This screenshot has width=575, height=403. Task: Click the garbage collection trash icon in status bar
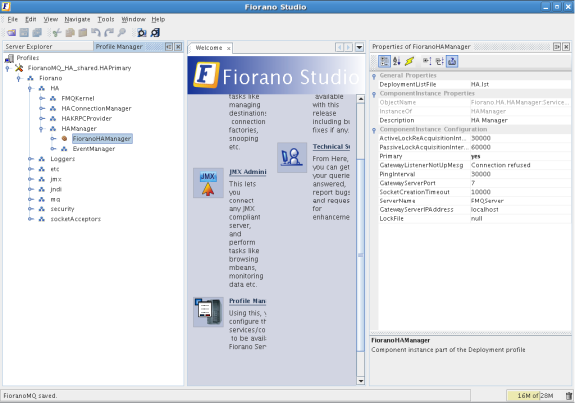coord(568,396)
